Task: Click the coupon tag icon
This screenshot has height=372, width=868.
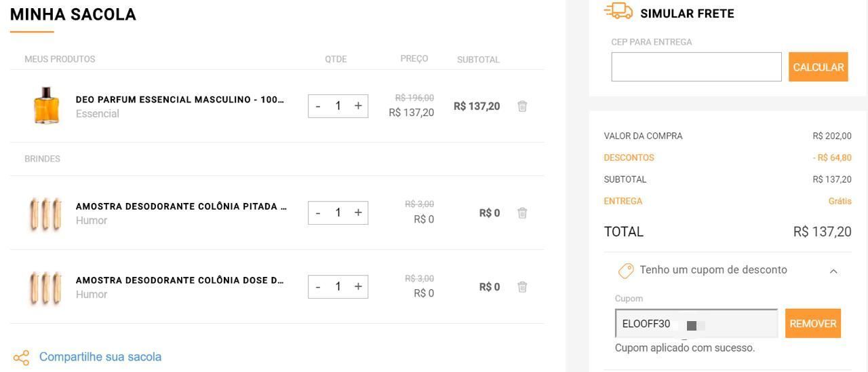Action: pyautogui.click(x=626, y=271)
